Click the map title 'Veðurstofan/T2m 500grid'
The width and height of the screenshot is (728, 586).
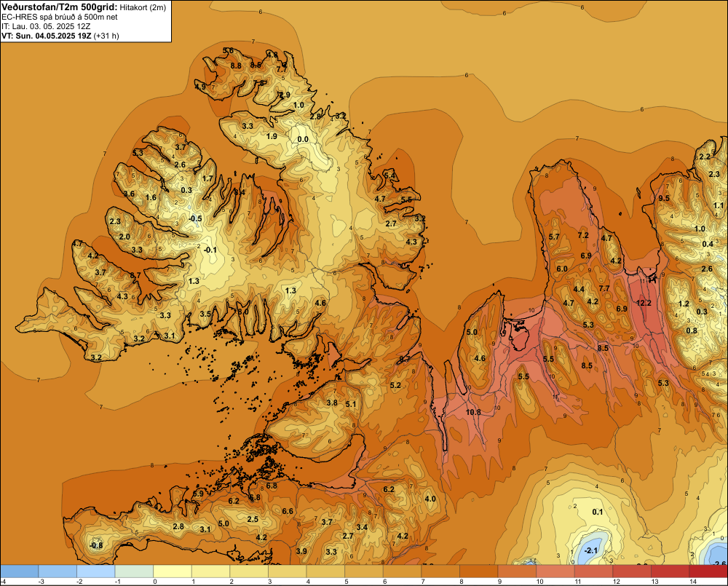point(60,7)
